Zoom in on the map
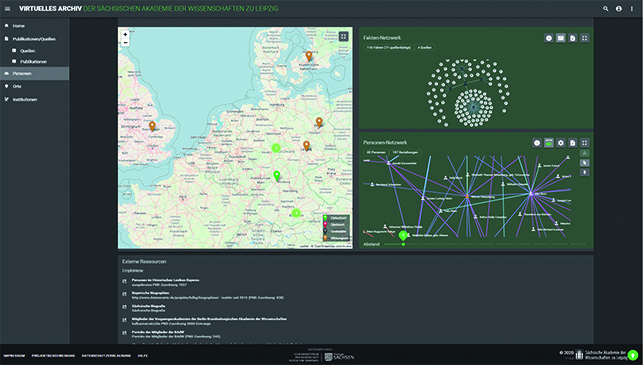The width and height of the screenshot is (643, 365). pos(125,34)
